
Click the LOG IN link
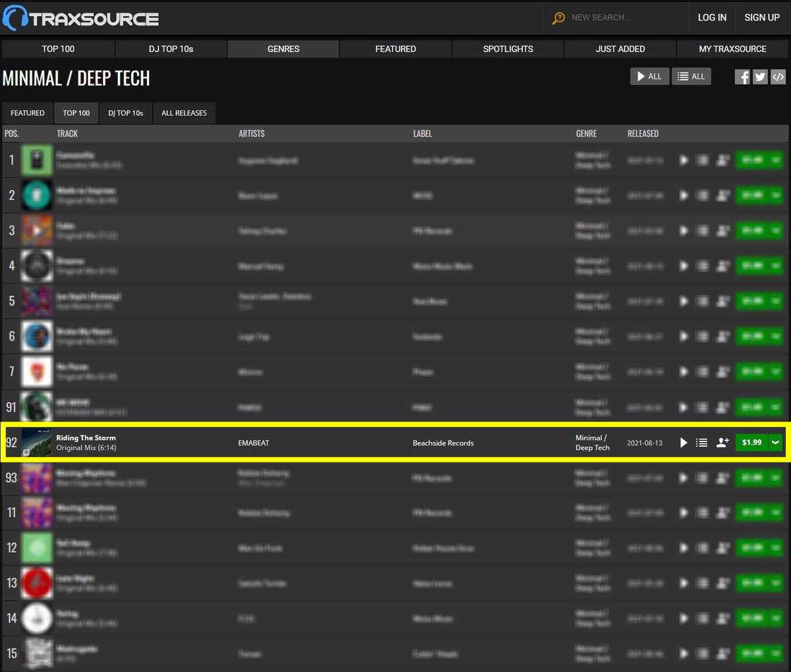click(712, 18)
